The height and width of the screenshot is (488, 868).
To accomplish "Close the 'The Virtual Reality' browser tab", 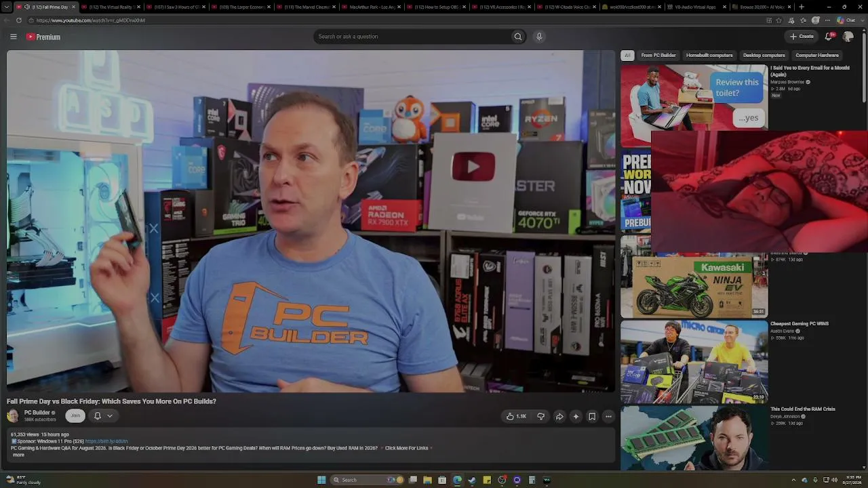I will pyautogui.click(x=138, y=7).
